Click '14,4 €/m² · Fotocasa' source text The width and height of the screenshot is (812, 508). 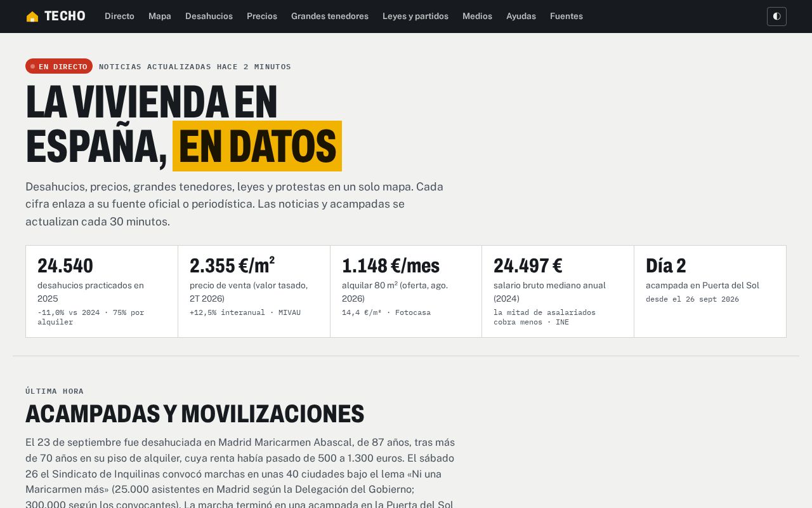[x=386, y=312]
